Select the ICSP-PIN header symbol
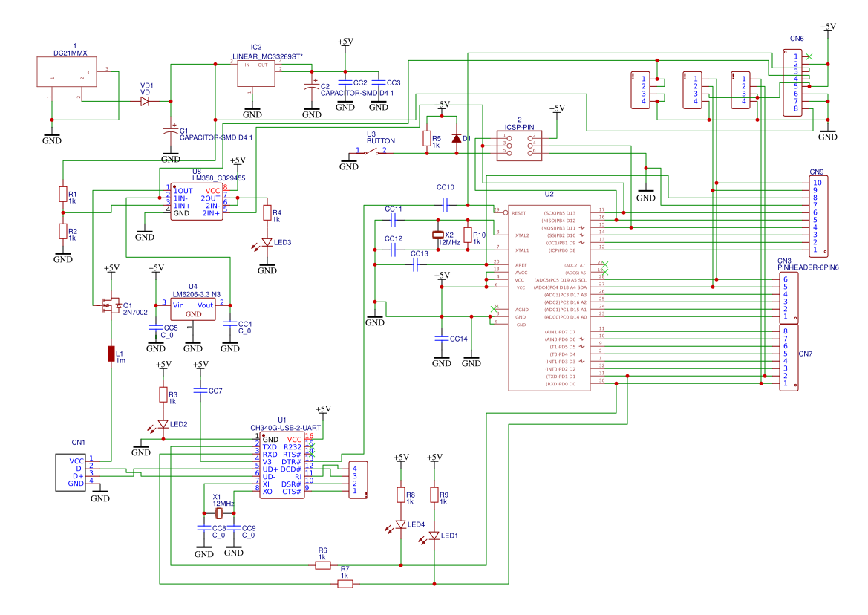The width and height of the screenshot is (868, 615). pos(519,146)
